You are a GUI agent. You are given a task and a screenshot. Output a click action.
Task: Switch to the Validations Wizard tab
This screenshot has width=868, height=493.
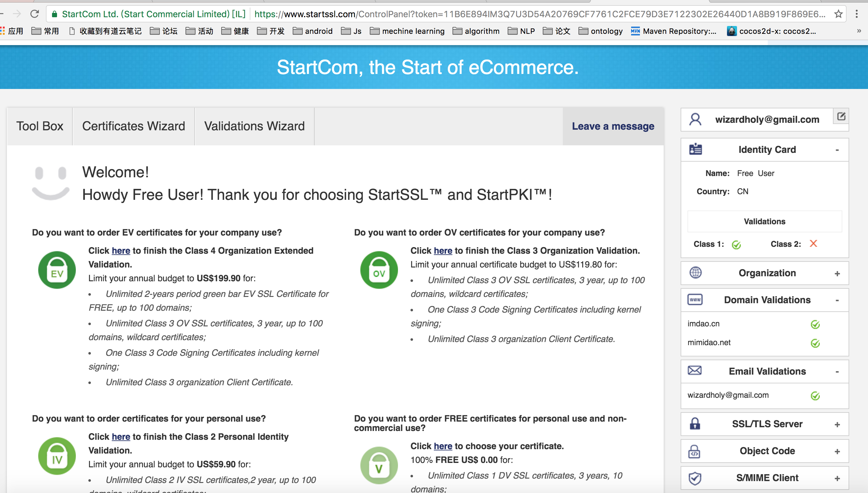[x=254, y=126]
